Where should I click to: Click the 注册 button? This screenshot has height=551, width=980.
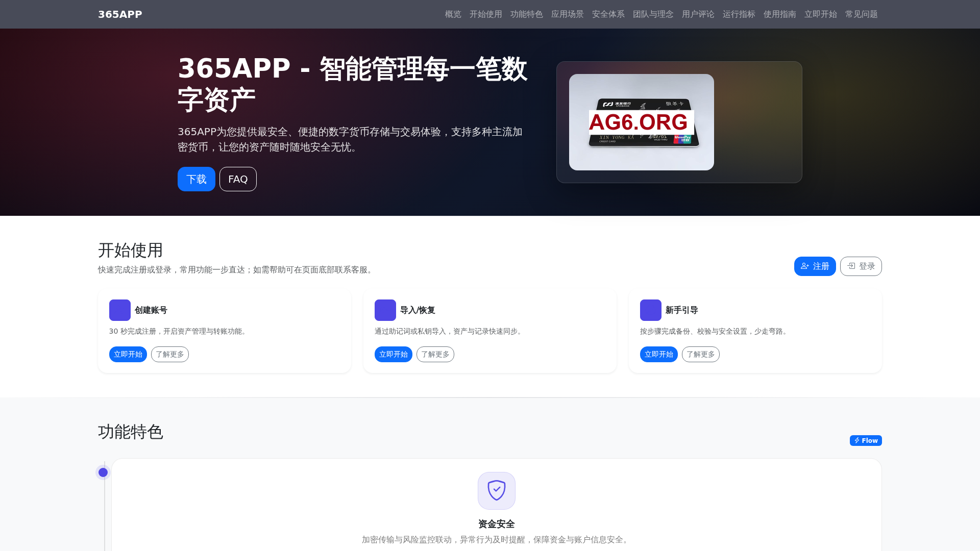point(815,266)
